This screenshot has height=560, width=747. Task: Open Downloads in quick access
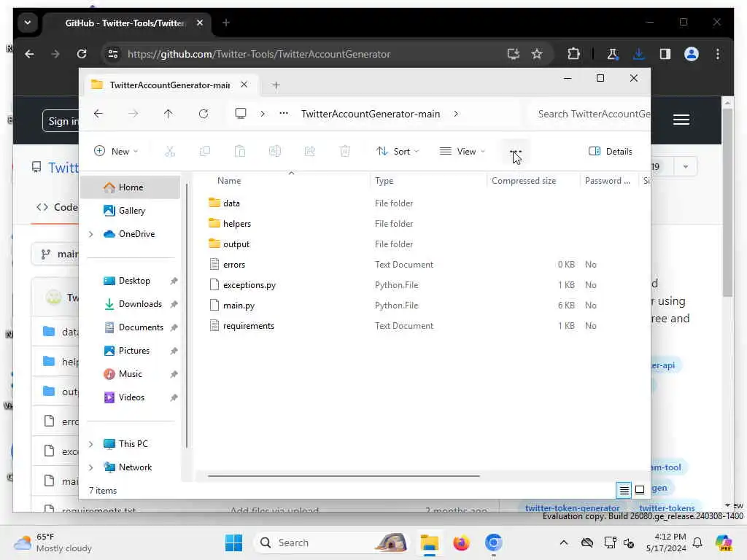[x=130, y=304]
